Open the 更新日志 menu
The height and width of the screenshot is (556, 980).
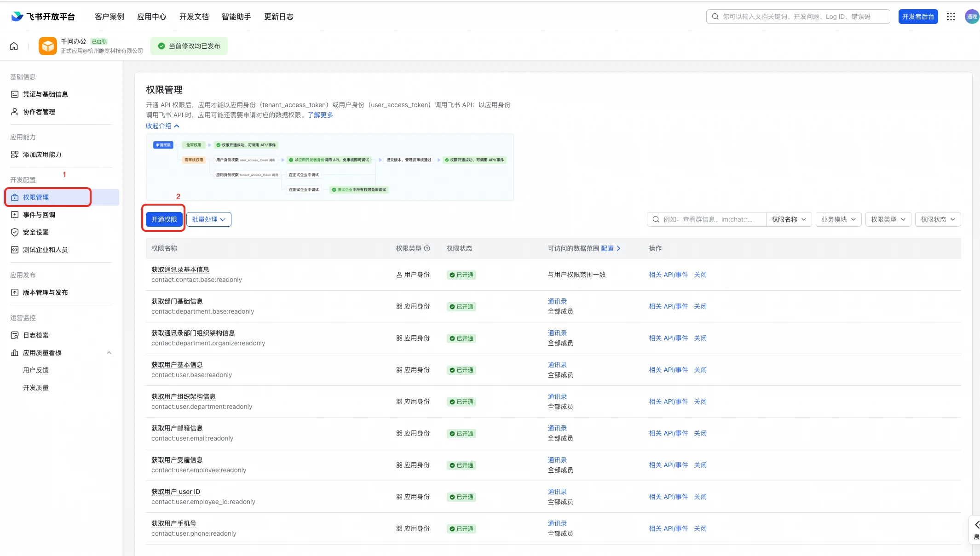(279, 17)
